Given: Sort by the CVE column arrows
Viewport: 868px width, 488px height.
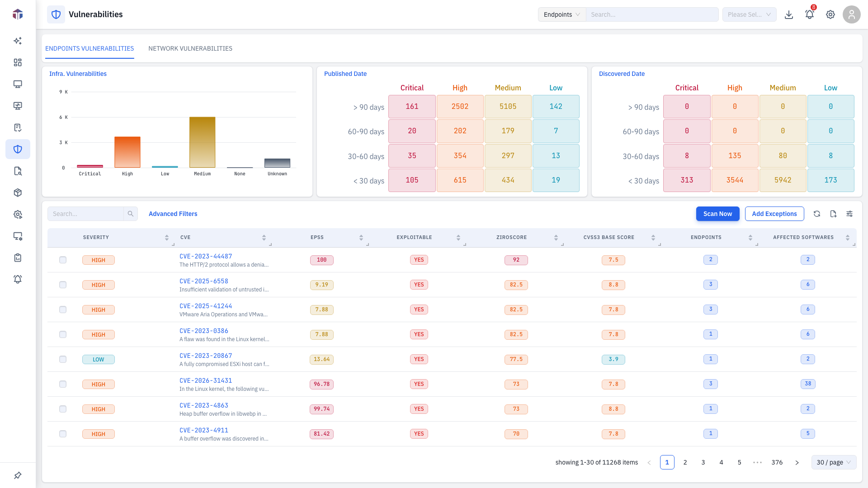Looking at the screenshot, I should tap(264, 238).
